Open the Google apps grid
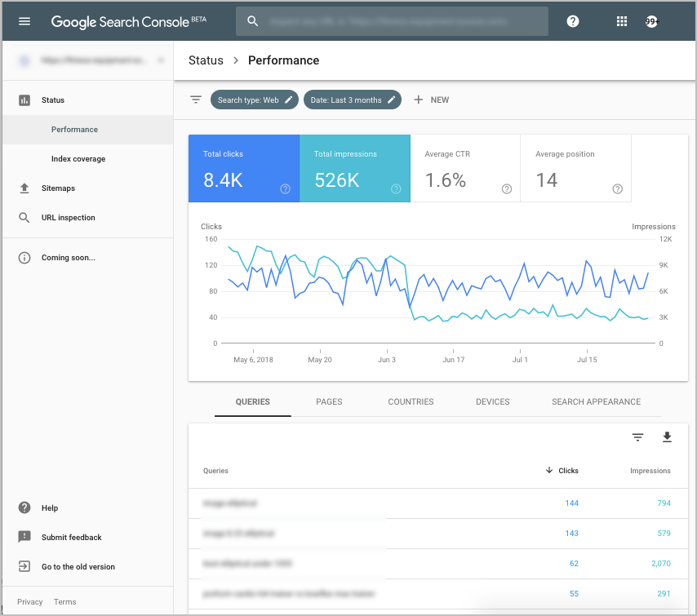The width and height of the screenshot is (697, 616). pyautogui.click(x=621, y=21)
